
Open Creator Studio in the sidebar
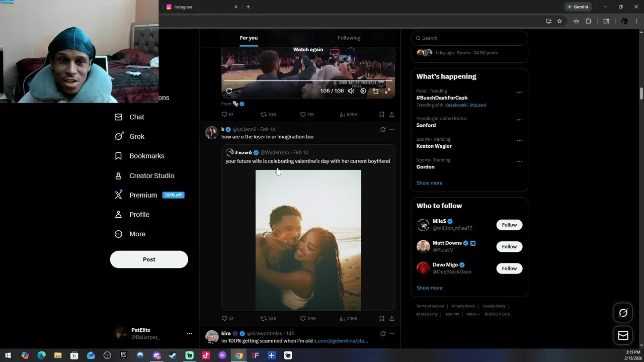pos(144,175)
